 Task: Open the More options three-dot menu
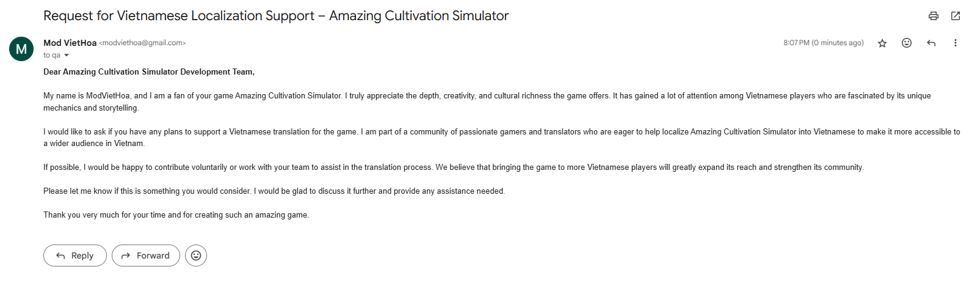956,43
